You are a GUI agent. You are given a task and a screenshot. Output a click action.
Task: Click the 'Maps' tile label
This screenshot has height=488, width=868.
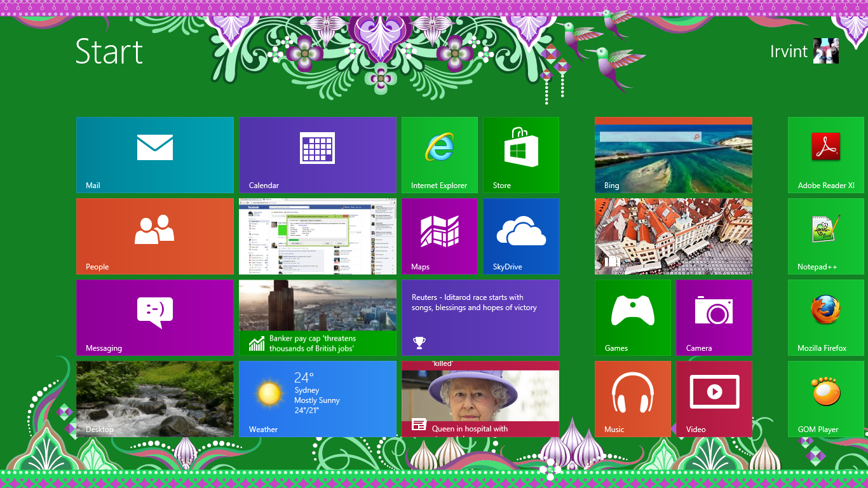[x=420, y=267]
